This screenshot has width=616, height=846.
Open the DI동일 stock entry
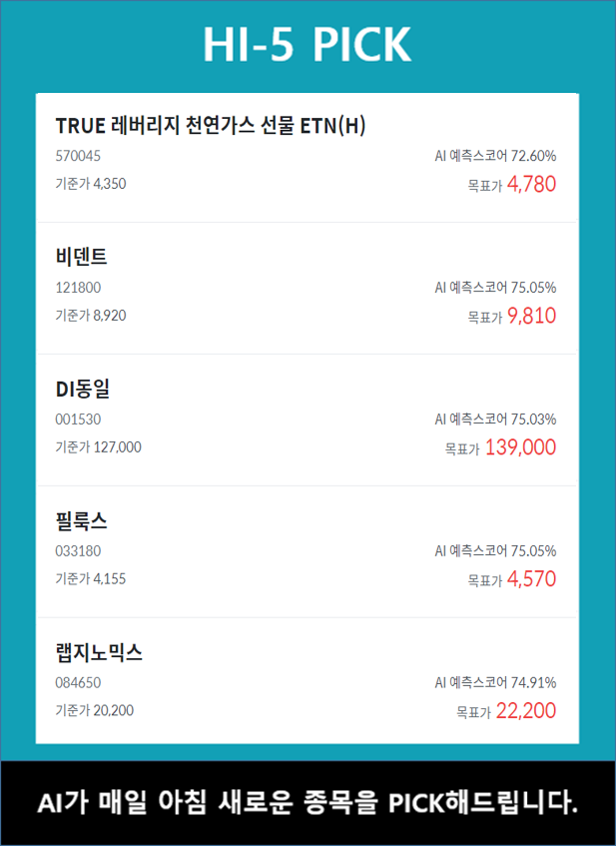(83, 389)
